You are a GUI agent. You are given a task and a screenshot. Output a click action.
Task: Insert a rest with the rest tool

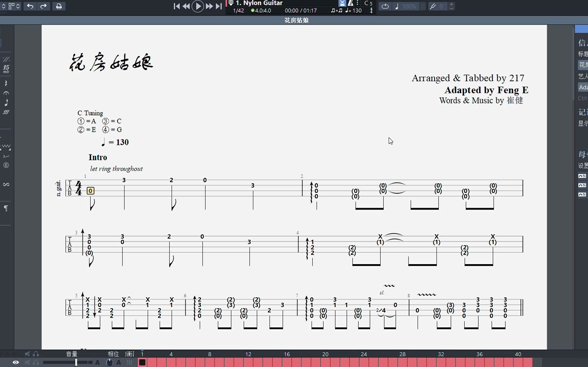[x=6, y=83]
